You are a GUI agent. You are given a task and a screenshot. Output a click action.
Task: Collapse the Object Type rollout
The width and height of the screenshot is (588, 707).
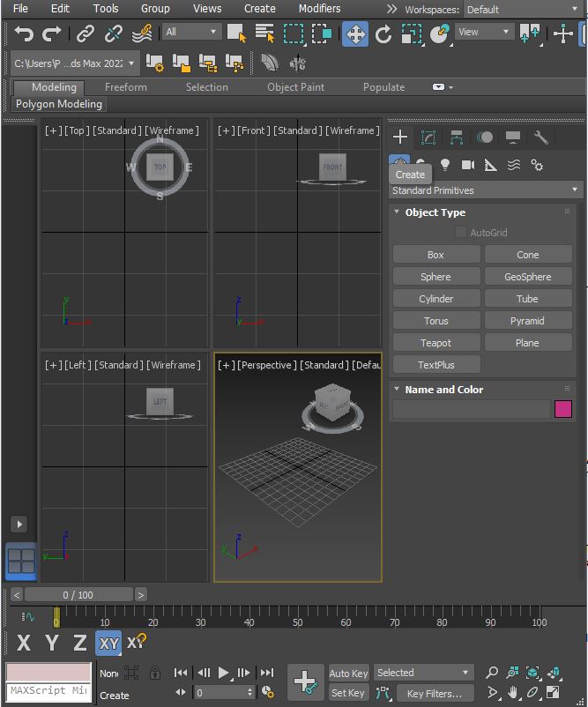point(397,212)
